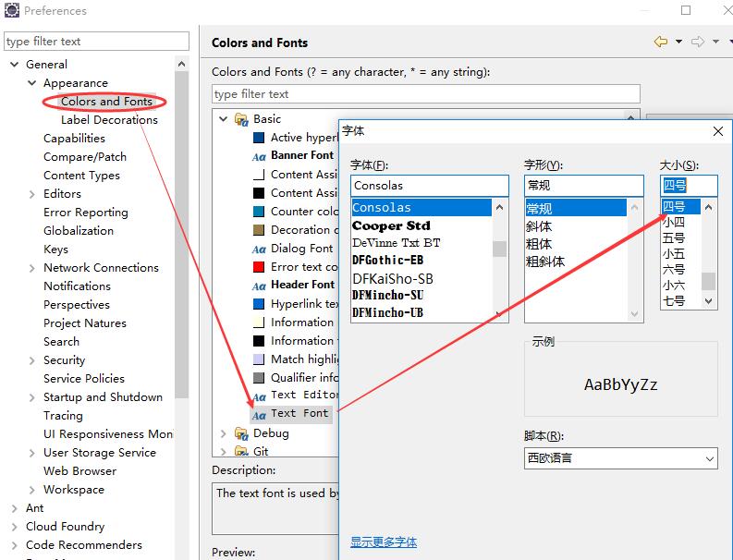Select DFKaiSho-SB font
Viewport: 733px width, 560px height.
(x=393, y=279)
